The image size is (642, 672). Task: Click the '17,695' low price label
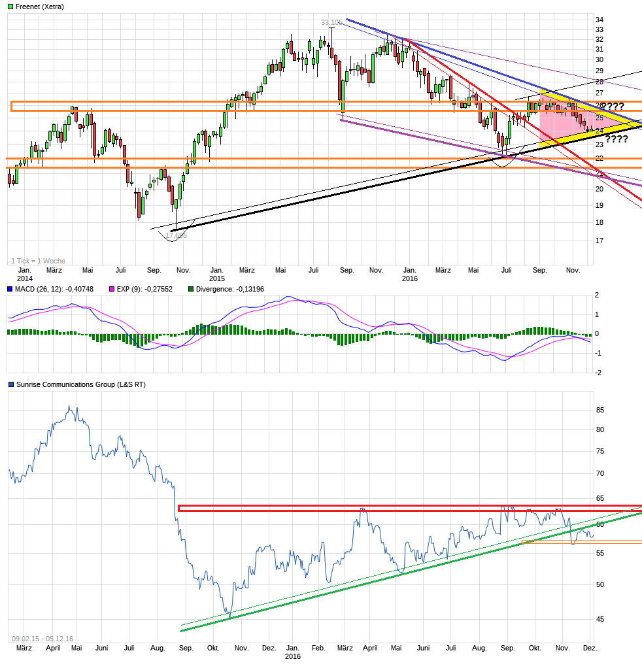point(176,235)
